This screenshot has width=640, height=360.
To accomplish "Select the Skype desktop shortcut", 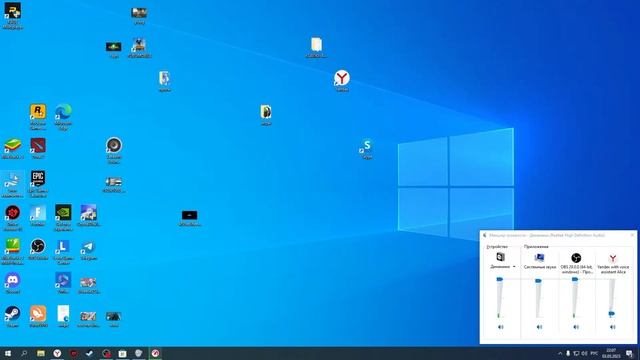I will pos(367,145).
